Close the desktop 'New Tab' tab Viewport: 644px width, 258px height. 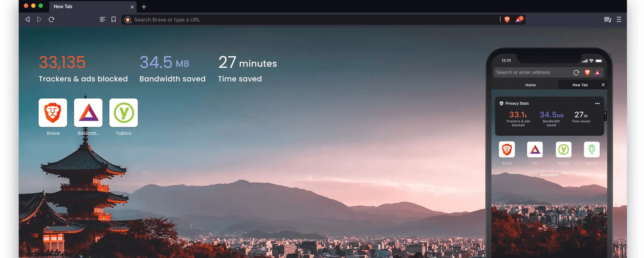tap(132, 7)
